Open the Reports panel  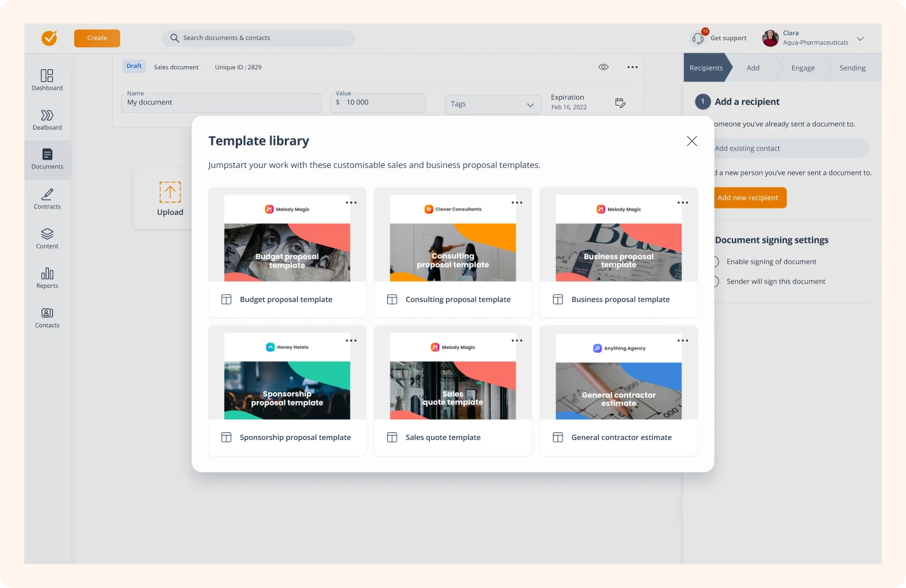click(x=46, y=278)
